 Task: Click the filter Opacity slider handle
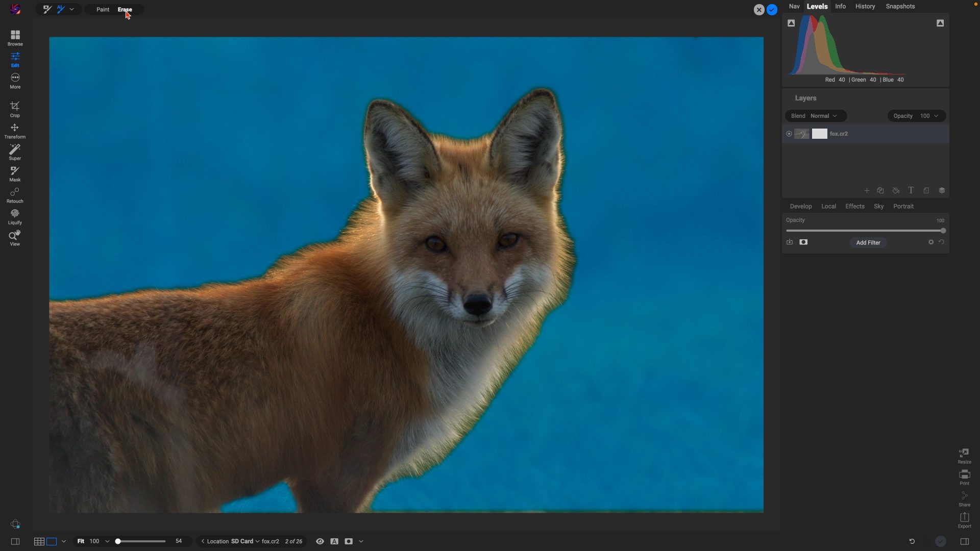click(x=943, y=231)
